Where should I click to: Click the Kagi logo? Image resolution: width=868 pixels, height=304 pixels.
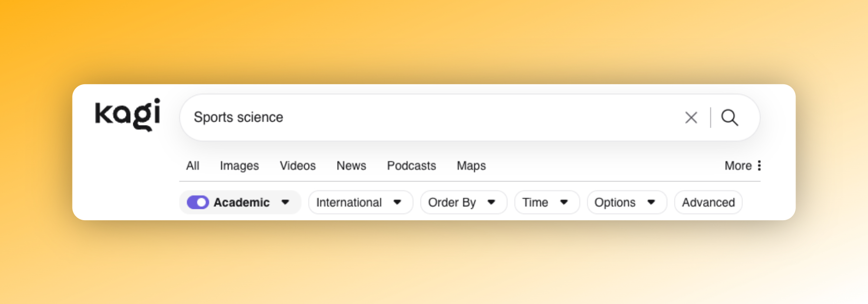128,115
